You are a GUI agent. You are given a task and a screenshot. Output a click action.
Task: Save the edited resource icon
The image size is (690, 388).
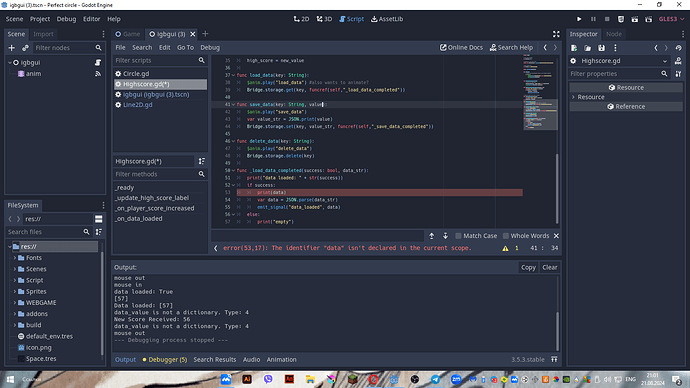tap(602, 48)
